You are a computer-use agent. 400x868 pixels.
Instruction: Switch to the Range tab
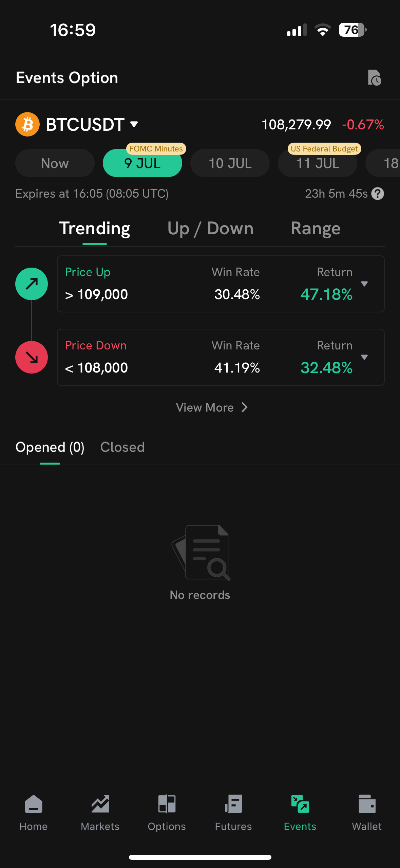click(x=316, y=228)
